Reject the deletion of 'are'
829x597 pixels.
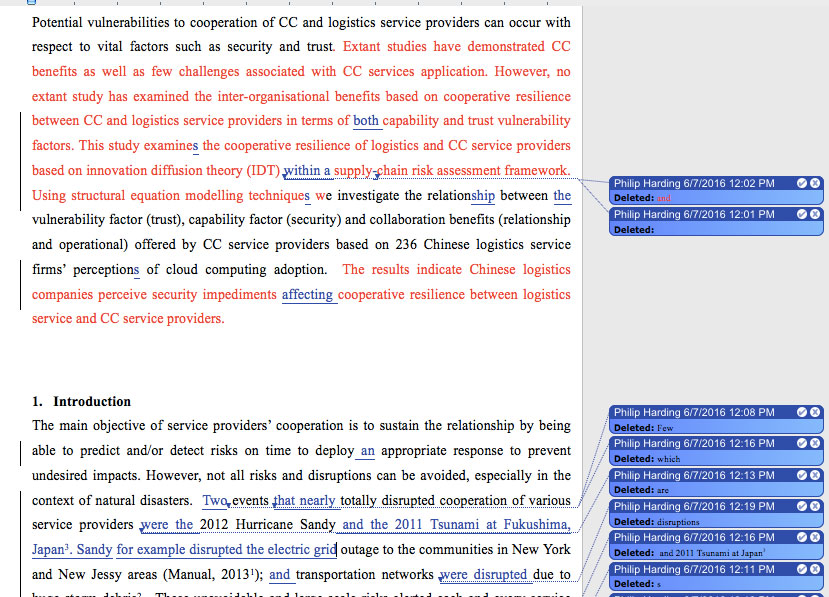pyautogui.click(x=815, y=475)
